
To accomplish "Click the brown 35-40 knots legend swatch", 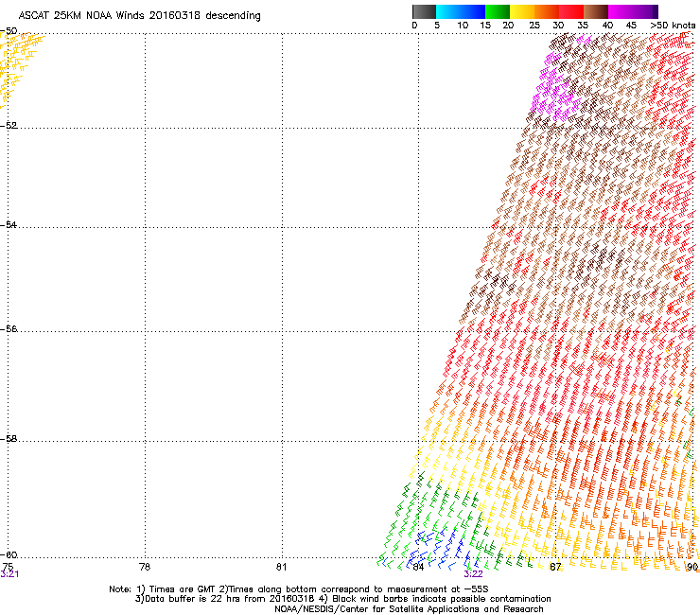I will [x=596, y=11].
